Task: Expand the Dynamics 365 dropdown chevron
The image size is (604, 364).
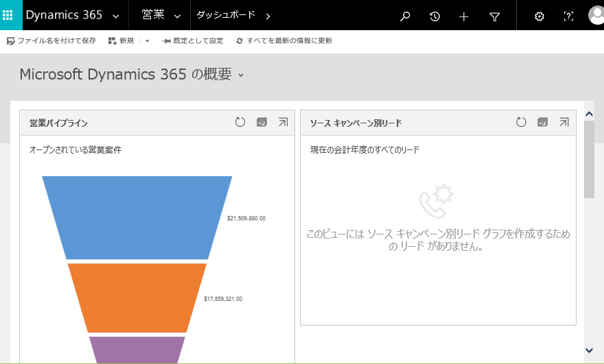Action: [115, 16]
